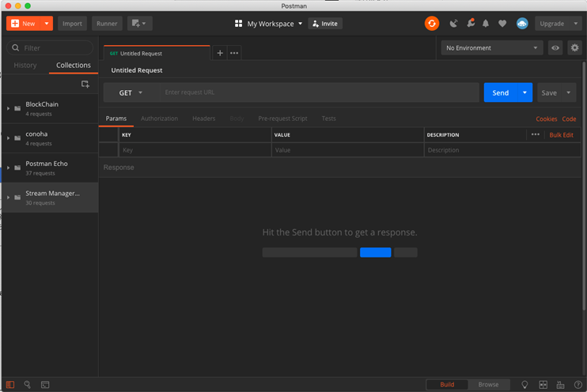
Task: Switch to Build mode toggle
Action: pos(447,385)
